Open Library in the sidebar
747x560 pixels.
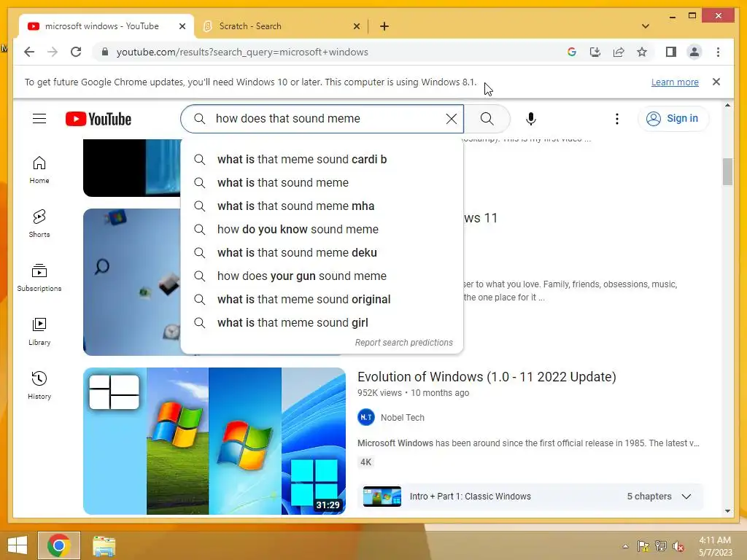click(39, 332)
